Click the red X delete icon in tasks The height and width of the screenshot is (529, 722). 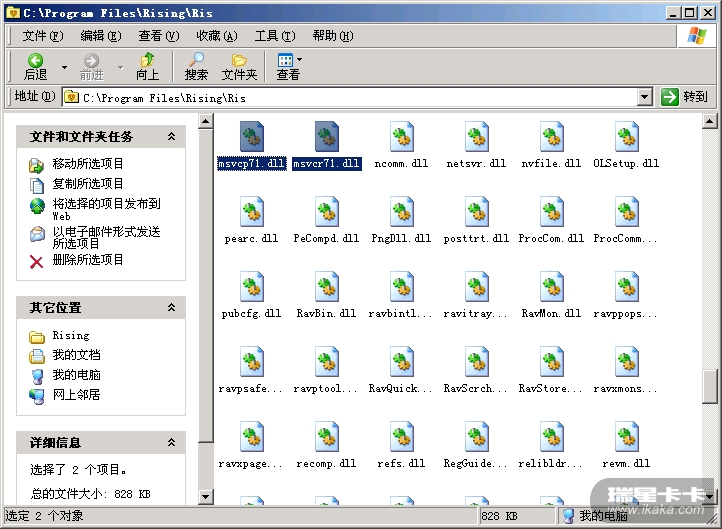pos(36,262)
